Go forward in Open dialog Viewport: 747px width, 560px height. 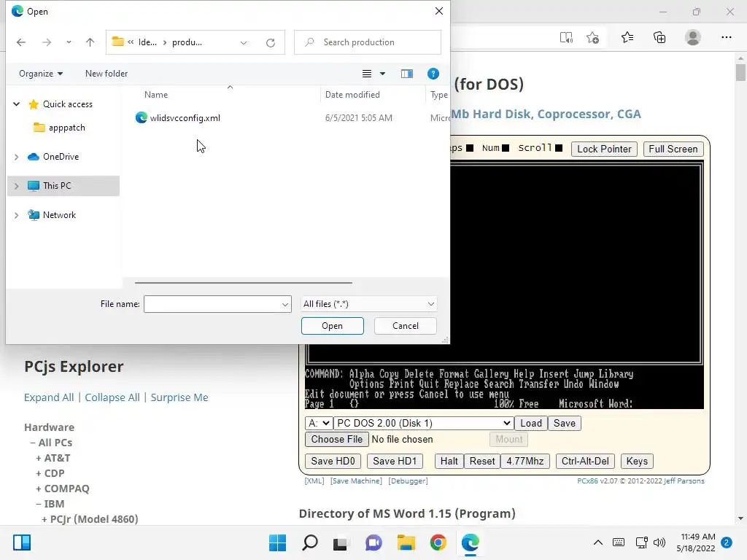click(x=46, y=42)
